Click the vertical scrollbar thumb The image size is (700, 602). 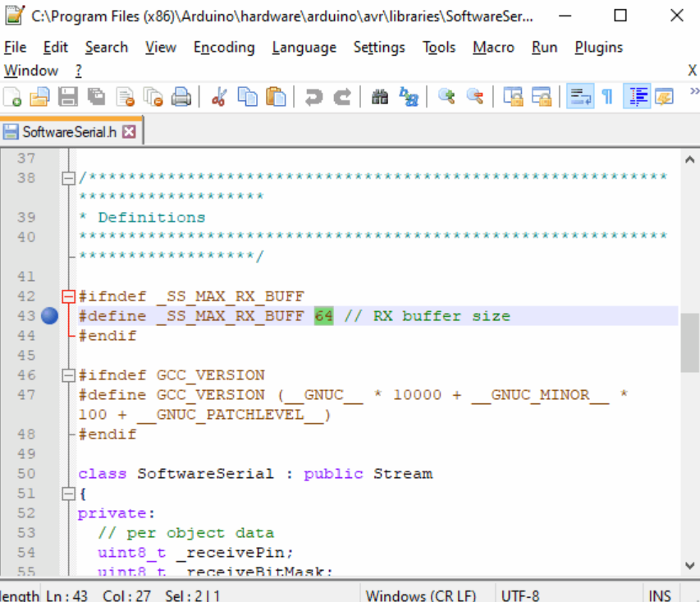(690, 342)
